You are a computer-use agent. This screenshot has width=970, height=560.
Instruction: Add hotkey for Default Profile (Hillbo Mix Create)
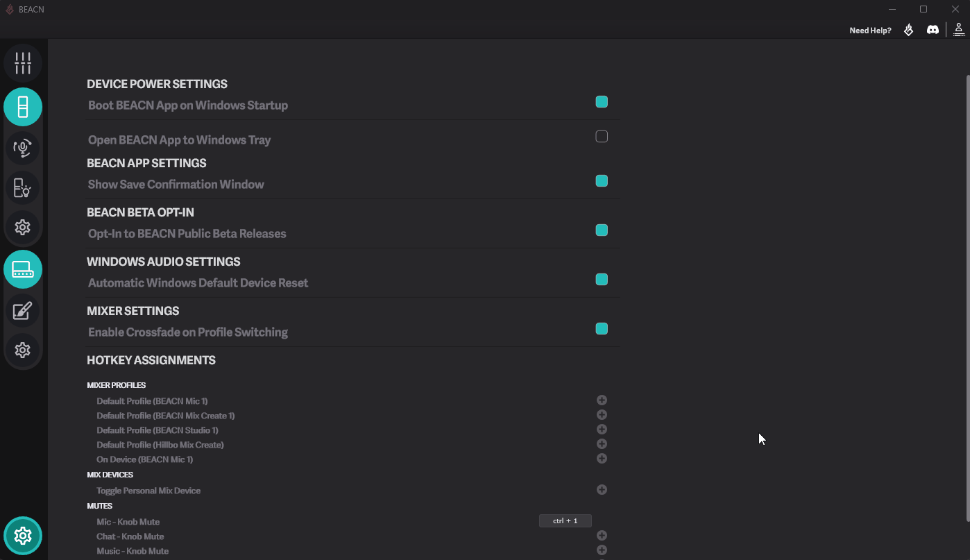602,444
